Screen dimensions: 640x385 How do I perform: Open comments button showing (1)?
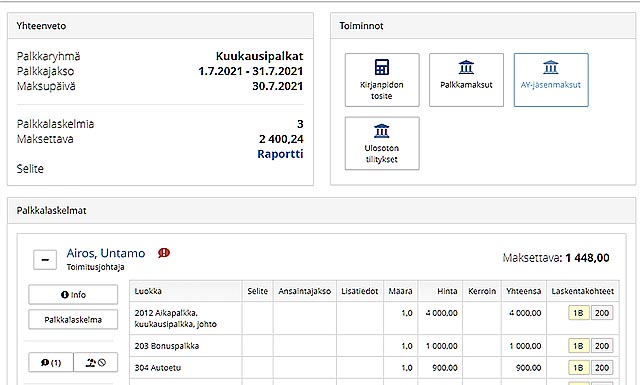point(51,362)
